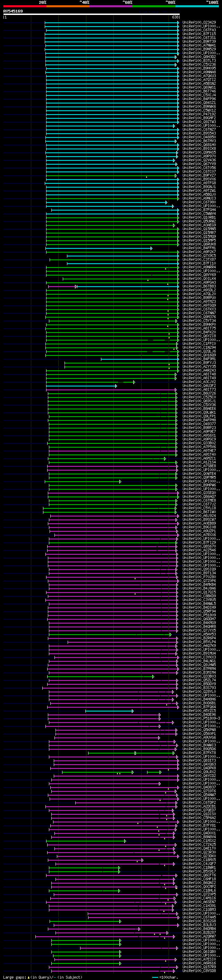The image size is (222, 980).
Task: Open hit UniRef100_O23429
Action: 199,23
